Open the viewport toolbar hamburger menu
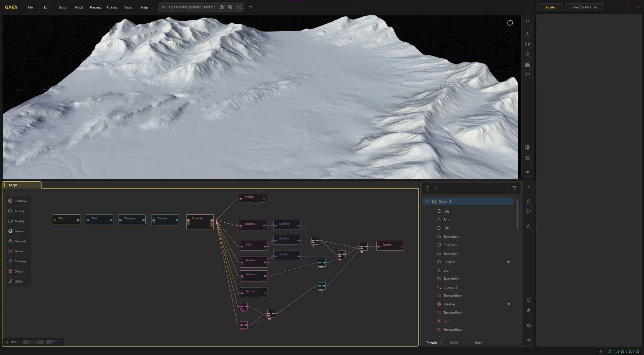 [x=527, y=173]
